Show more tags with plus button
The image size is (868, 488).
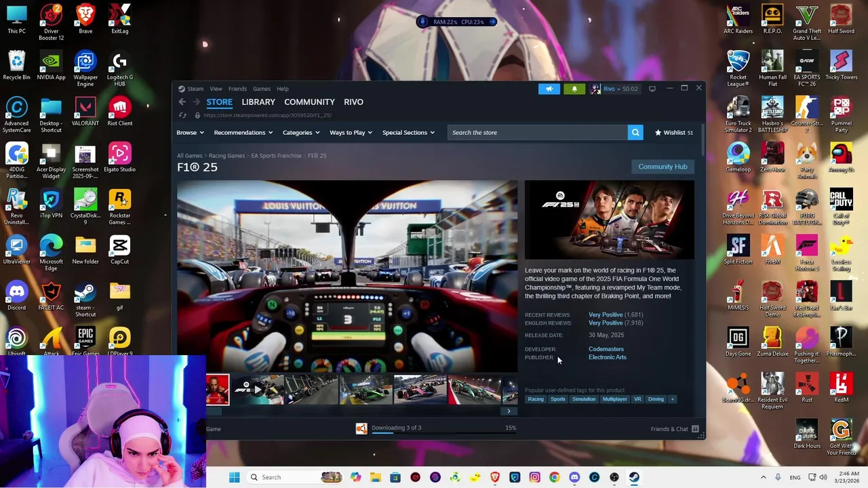[x=673, y=399]
